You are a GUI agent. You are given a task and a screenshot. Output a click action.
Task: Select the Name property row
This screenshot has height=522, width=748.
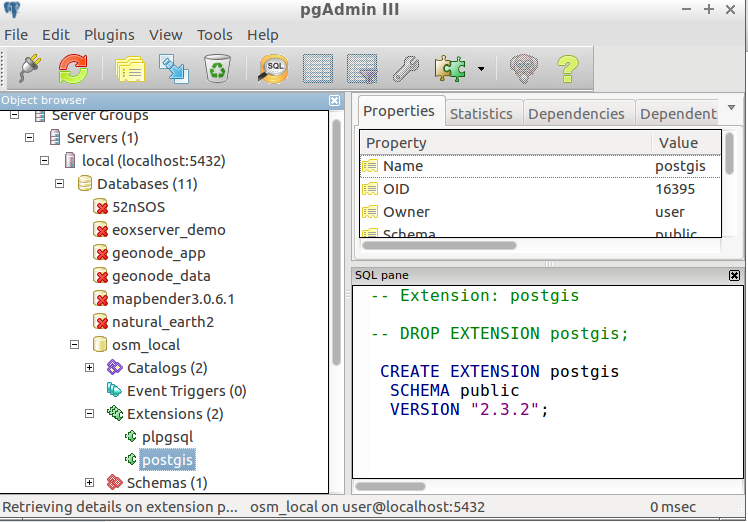click(x=540, y=166)
